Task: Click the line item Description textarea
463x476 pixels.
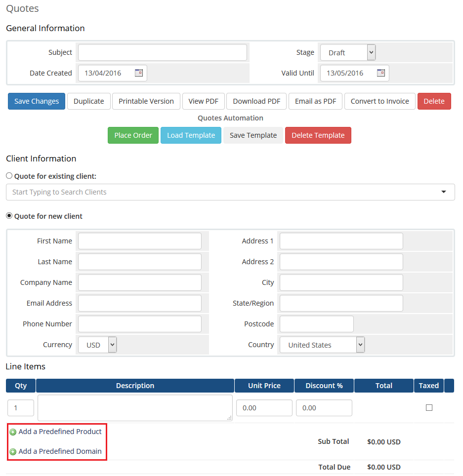Action: (135, 408)
